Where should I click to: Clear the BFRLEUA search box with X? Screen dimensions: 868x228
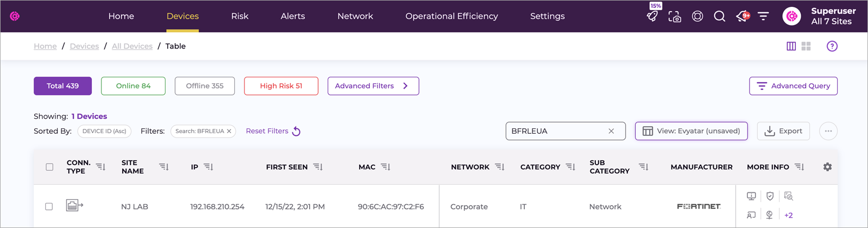coord(611,131)
